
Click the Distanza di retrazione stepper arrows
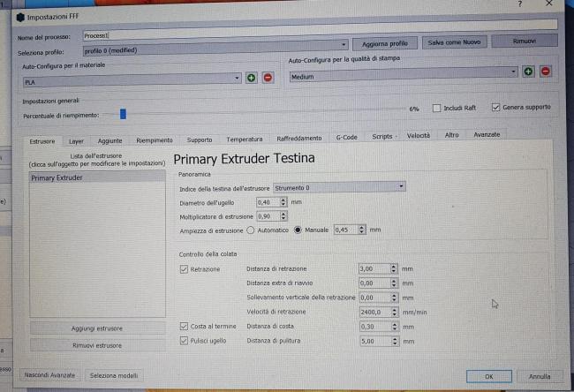pyautogui.click(x=394, y=268)
